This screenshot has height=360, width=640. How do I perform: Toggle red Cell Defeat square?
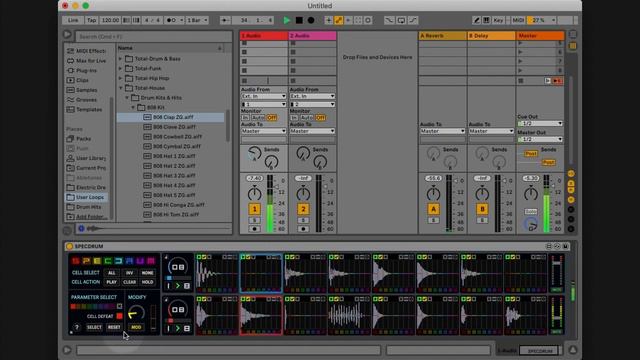coord(119,316)
